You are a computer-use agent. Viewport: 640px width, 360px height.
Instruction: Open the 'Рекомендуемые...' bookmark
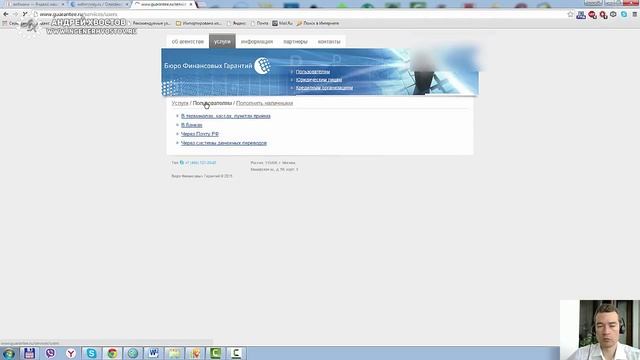pyautogui.click(x=148, y=23)
